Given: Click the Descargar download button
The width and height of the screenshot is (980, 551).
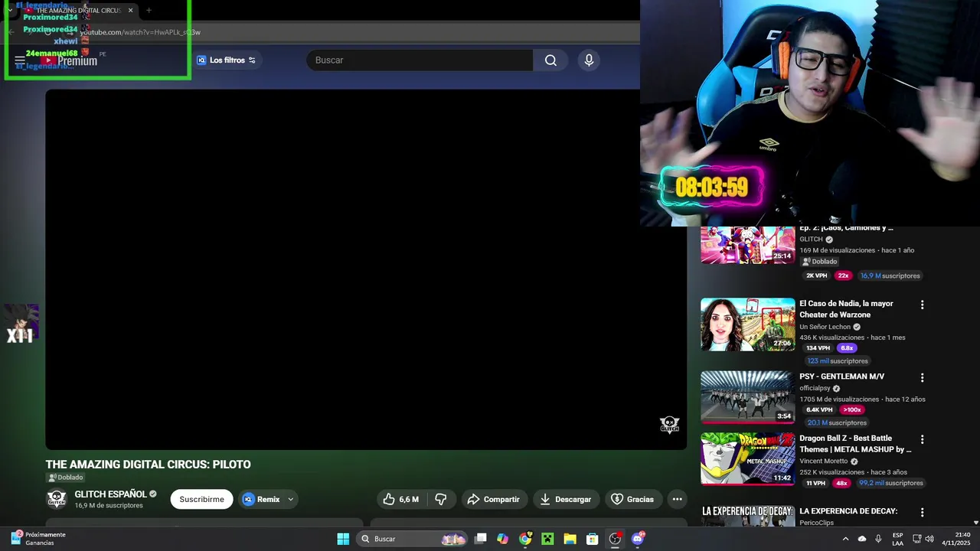Looking at the screenshot, I should [x=566, y=499].
